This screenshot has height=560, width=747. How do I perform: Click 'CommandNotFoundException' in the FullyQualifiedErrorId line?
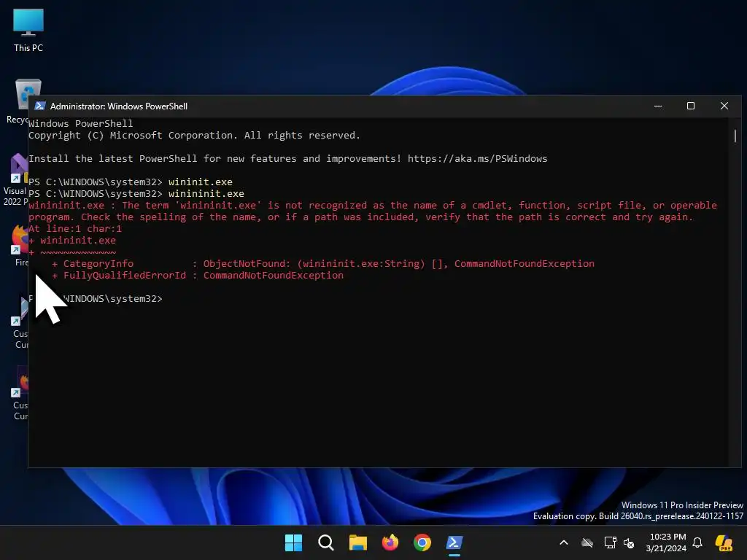[274, 275]
